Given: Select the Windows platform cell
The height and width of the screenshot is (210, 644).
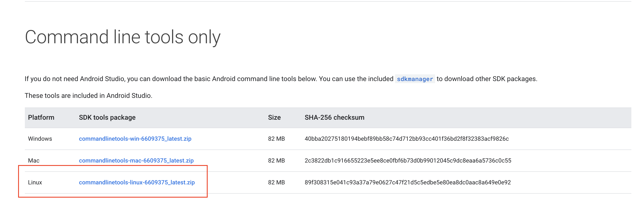Looking at the screenshot, I should click(x=40, y=139).
